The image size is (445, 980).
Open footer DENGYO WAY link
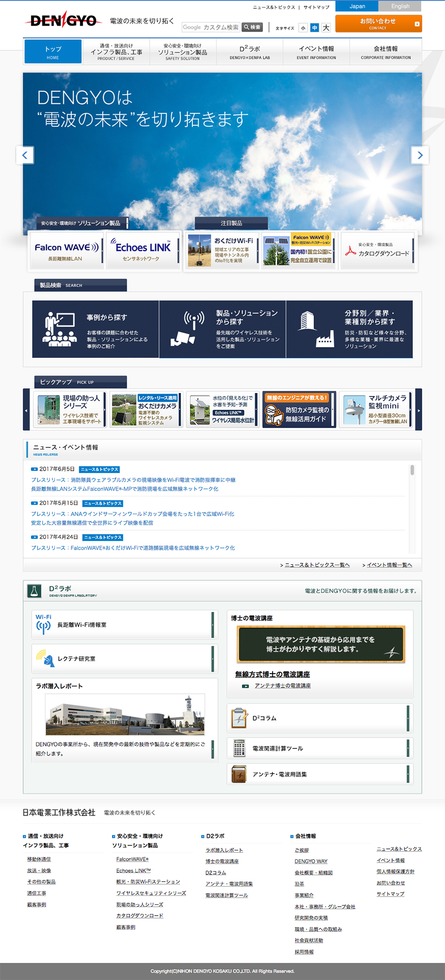[x=311, y=861]
